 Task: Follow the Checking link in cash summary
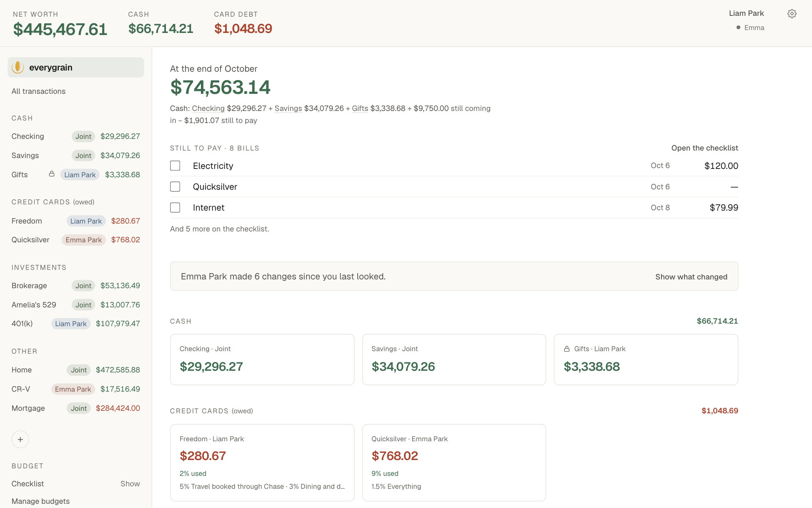click(208, 108)
